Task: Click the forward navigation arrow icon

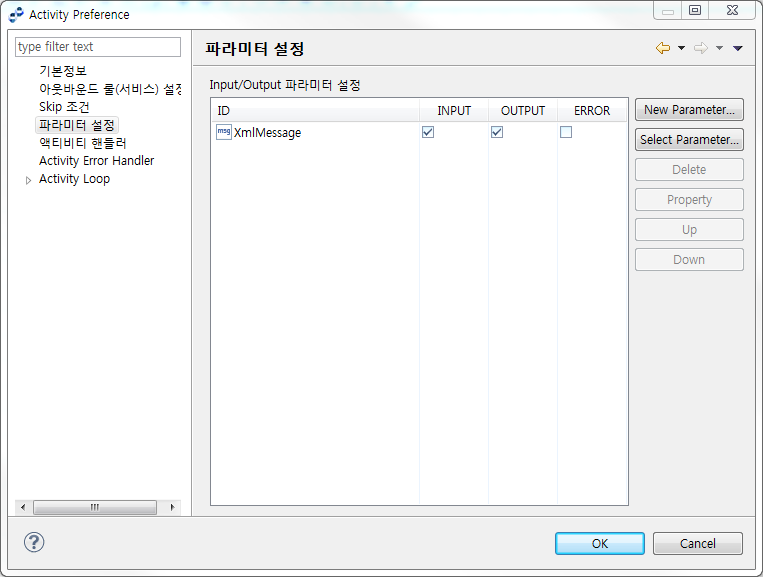Action: [x=701, y=48]
